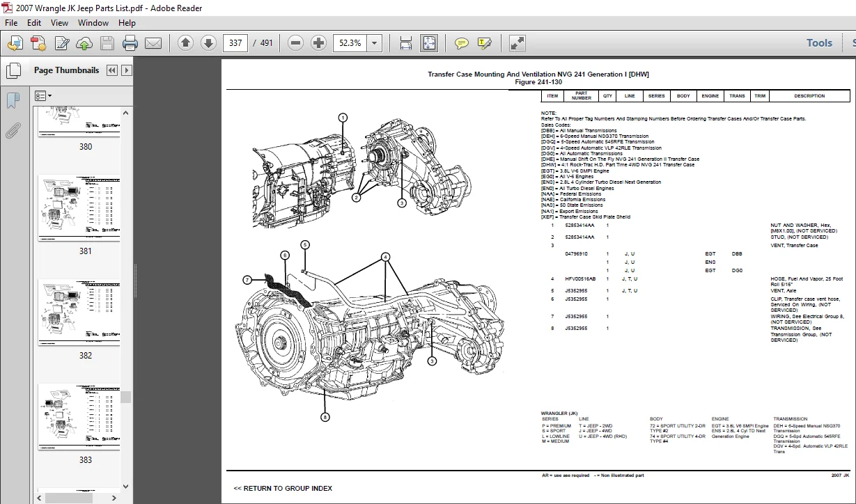Select the highlight text tool
This screenshot has height=504, width=856.
coord(484,43)
